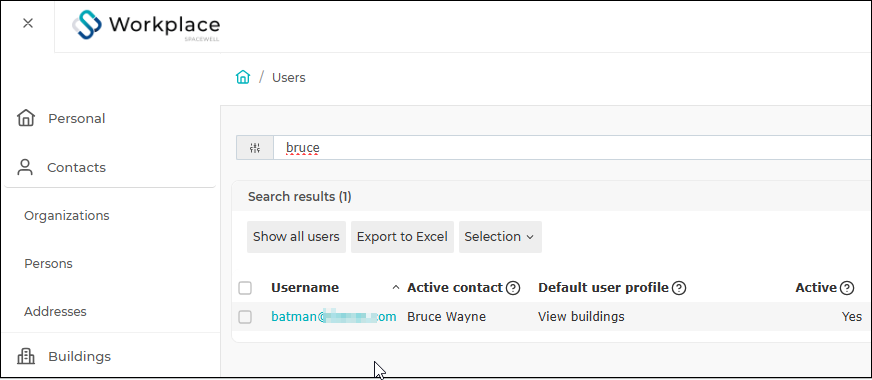The width and height of the screenshot is (872, 380).
Task: Open Persons in the sidebar
Action: coord(48,264)
